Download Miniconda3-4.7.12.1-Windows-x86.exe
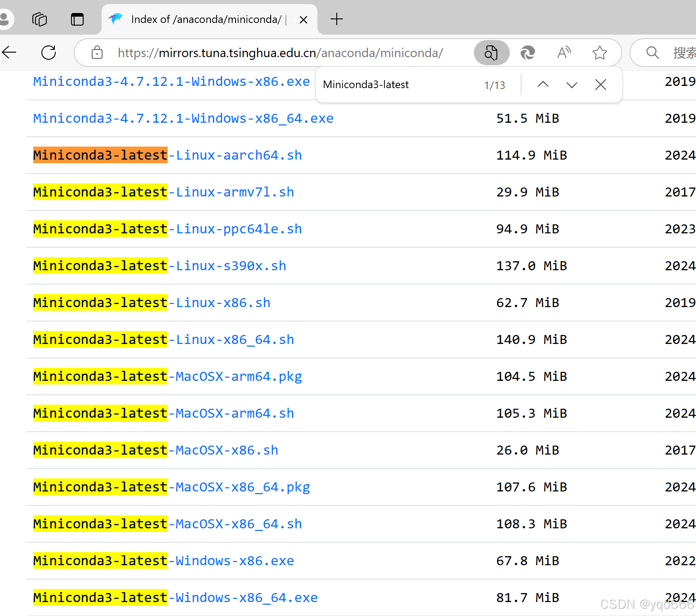The width and height of the screenshot is (696, 616). click(x=172, y=81)
